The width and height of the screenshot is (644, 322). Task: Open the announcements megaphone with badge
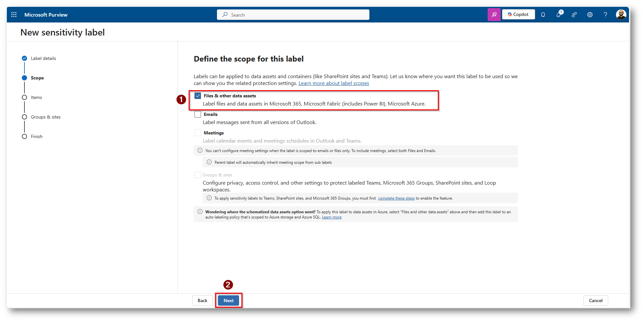[559, 14]
